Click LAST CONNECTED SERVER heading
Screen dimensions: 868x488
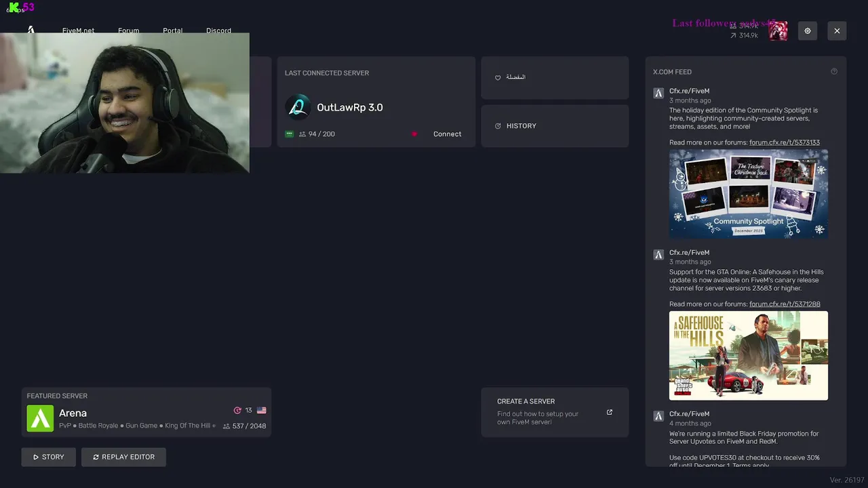pos(327,73)
